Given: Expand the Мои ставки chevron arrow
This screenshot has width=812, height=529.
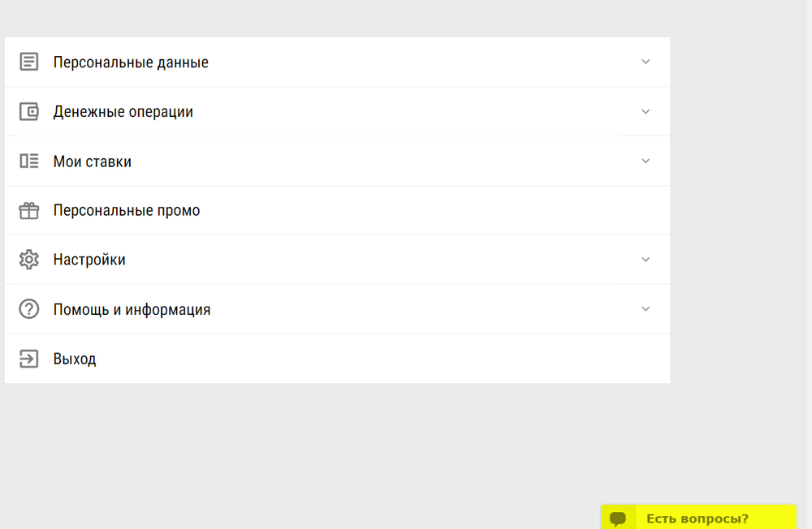Looking at the screenshot, I should point(646,161).
